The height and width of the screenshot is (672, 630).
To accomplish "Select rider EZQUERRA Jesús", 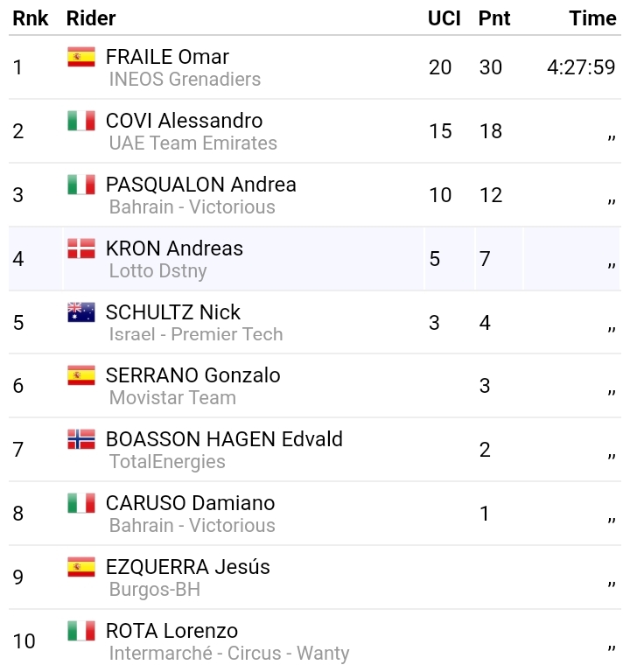I will point(187,567).
